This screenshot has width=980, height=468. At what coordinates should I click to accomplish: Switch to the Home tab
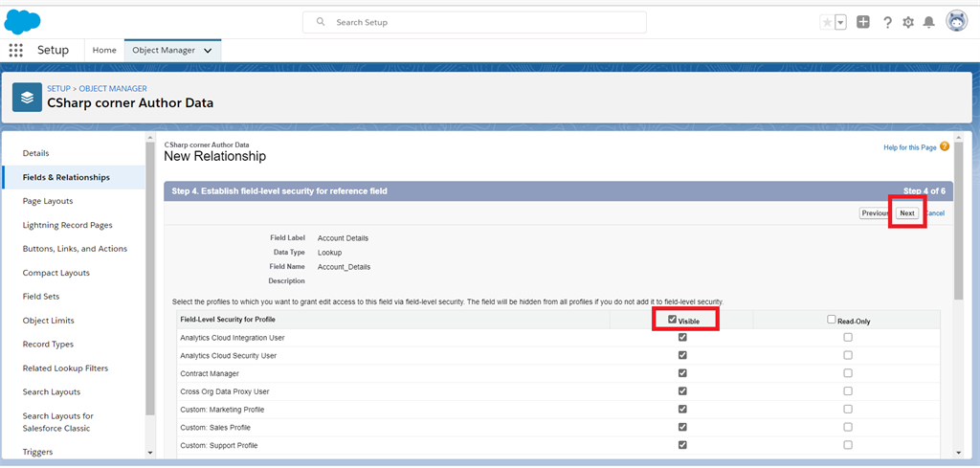[104, 51]
